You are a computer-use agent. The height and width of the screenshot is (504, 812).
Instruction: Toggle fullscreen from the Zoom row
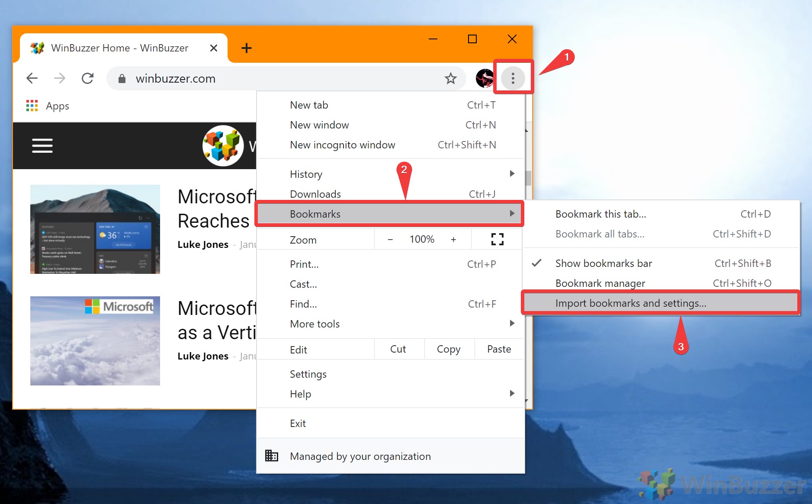pyautogui.click(x=497, y=239)
